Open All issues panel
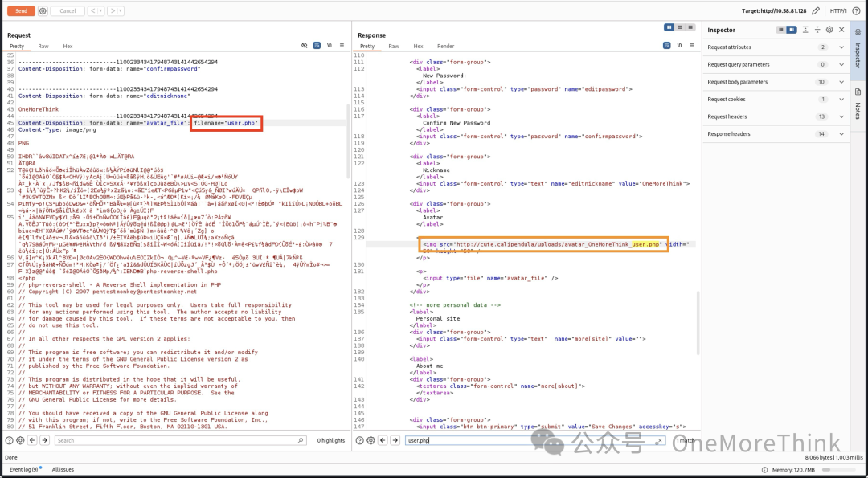This screenshot has height=478, width=868. point(63,469)
